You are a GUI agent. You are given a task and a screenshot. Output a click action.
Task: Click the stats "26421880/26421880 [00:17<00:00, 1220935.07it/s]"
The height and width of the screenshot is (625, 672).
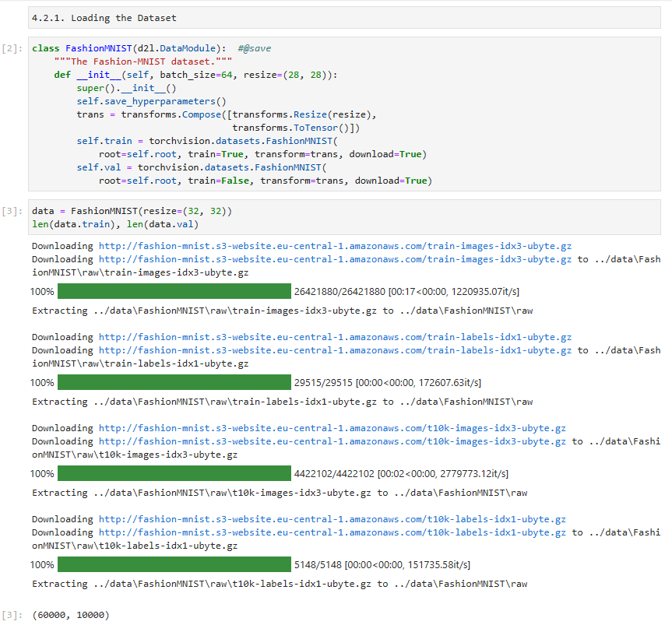click(x=406, y=292)
